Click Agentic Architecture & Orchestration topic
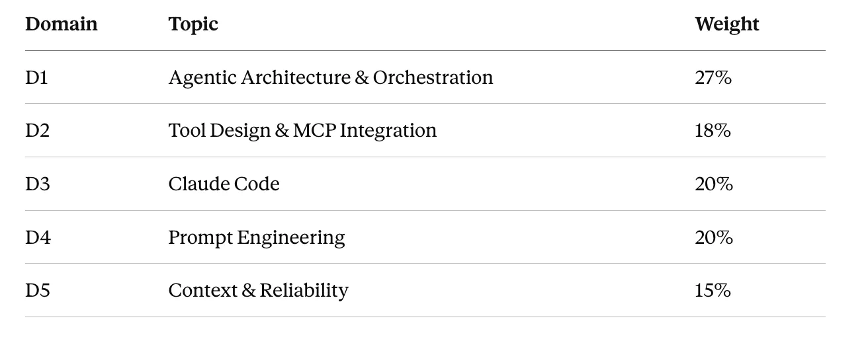 [331, 78]
